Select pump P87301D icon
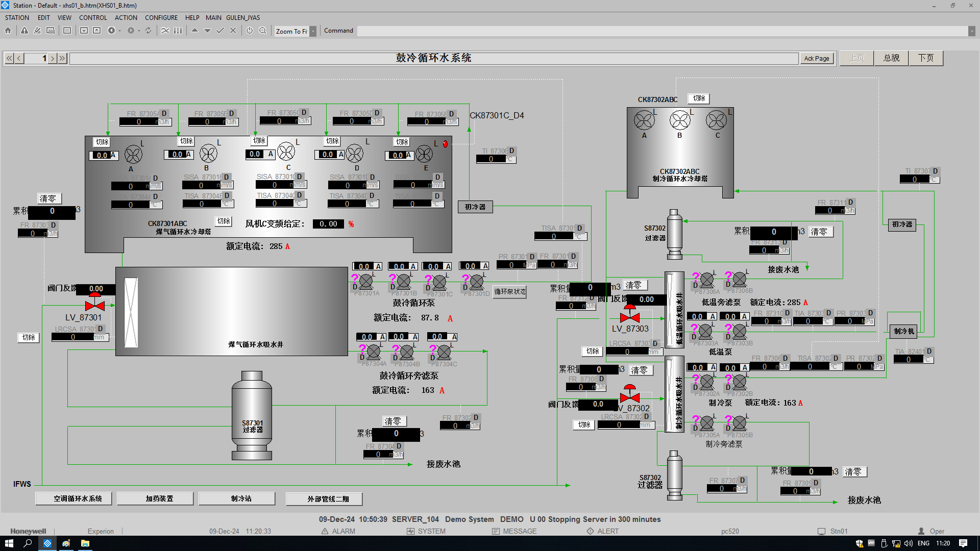This screenshot has width=980, height=551. pos(477,281)
